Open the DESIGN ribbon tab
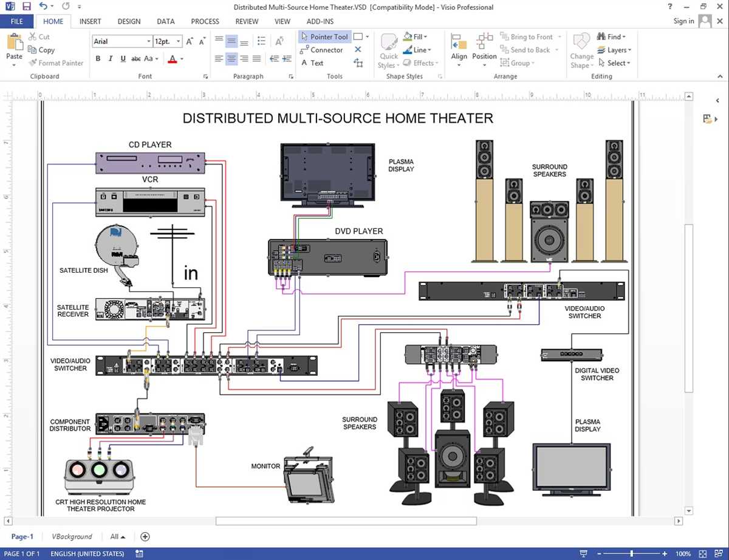Screen dimensions: 729x560 coord(129,21)
